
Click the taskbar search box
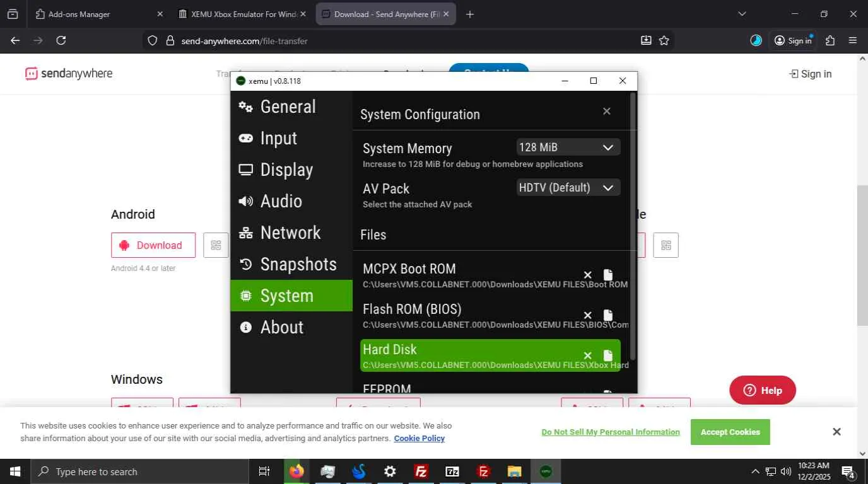pyautogui.click(x=139, y=471)
